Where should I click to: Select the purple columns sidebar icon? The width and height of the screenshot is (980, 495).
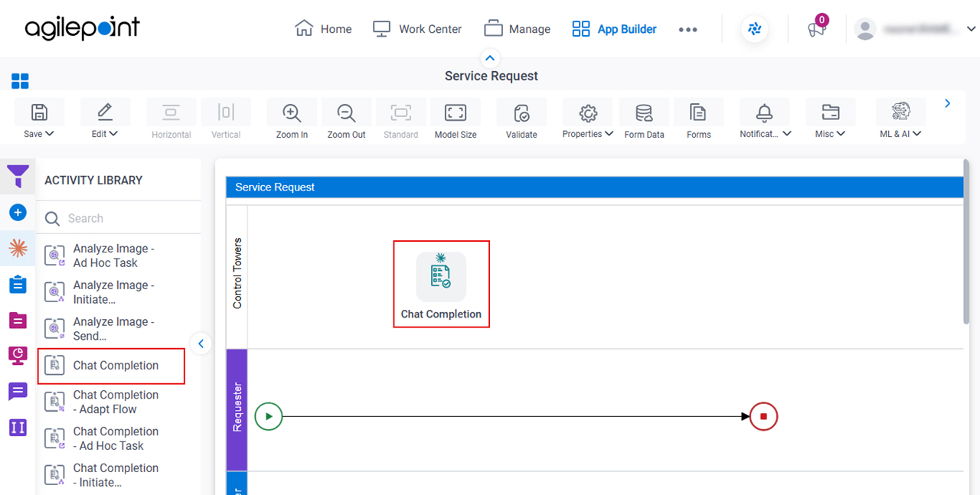click(18, 427)
